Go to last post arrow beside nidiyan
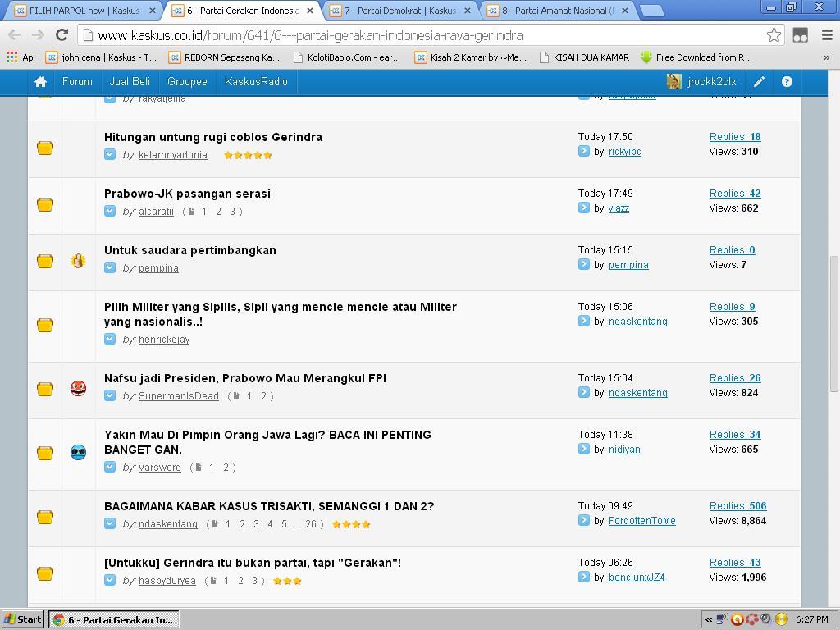 click(584, 449)
